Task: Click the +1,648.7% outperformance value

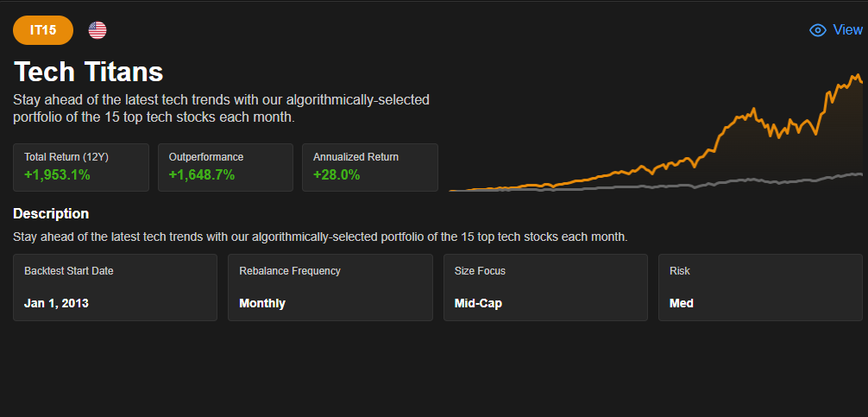Action: pyautogui.click(x=202, y=175)
